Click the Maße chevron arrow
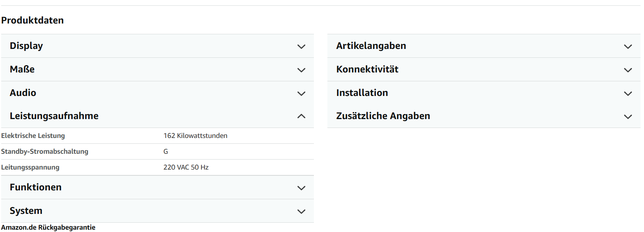The image size is (644, 232). pyautogui.click(x=301, y=70)
